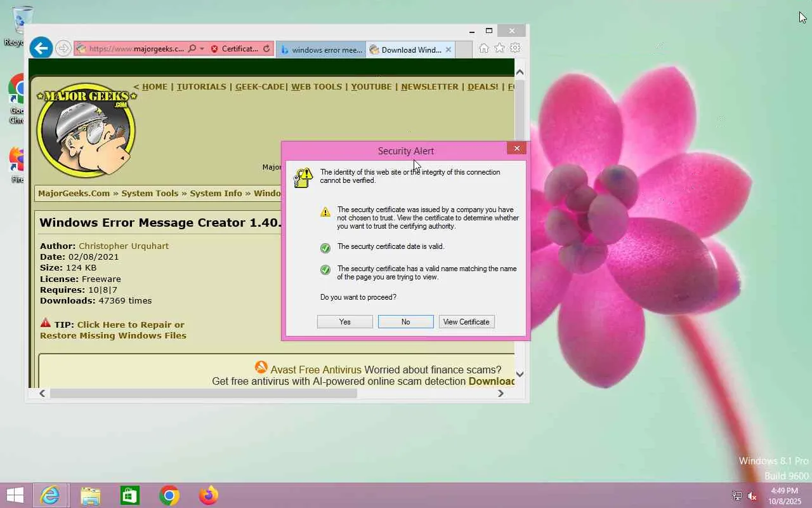The height and width of the screenshot is (508, 812).
Task: Click the Avast Free Antivirus ad link
Action: pos(316,370)
